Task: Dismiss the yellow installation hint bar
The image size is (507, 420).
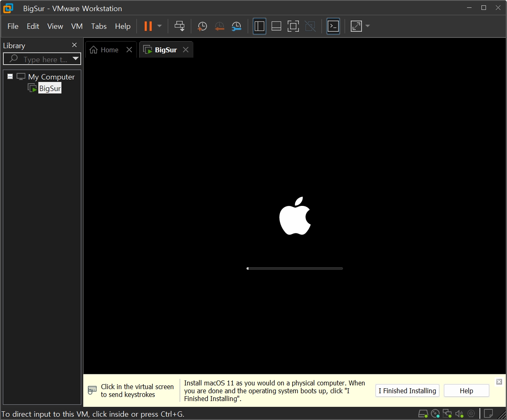Action: 499,382
